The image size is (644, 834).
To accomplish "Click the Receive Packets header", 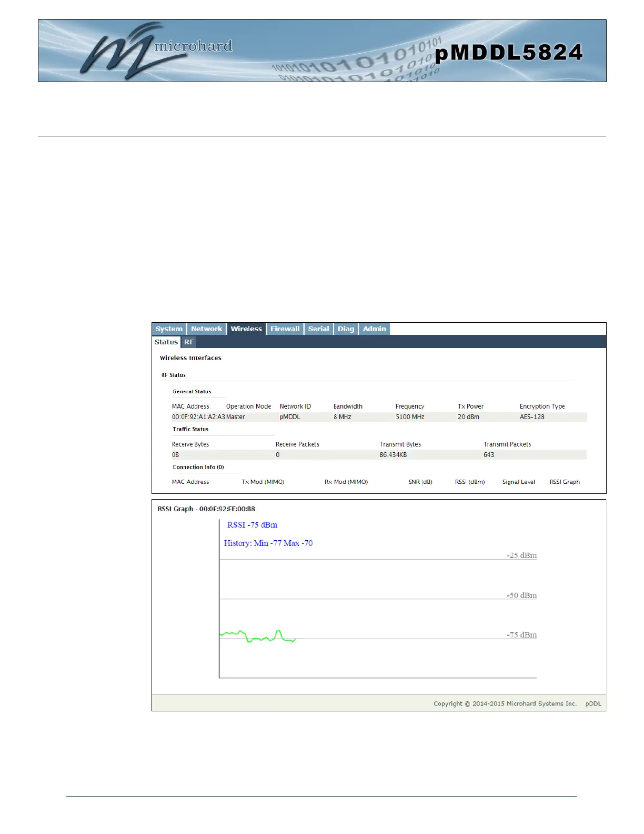I will coord(297,444).
